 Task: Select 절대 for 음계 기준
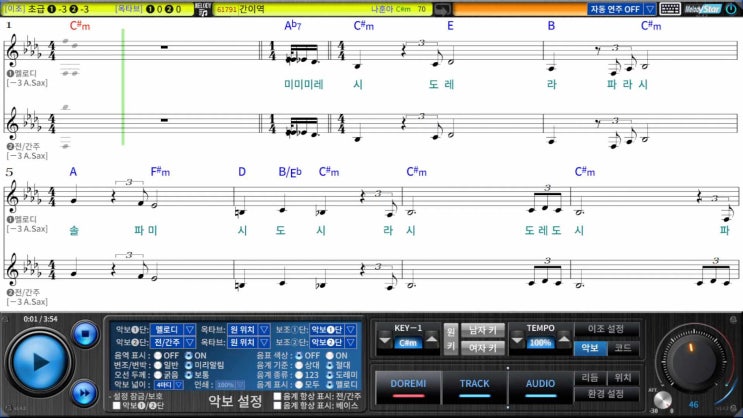(330, 365)
